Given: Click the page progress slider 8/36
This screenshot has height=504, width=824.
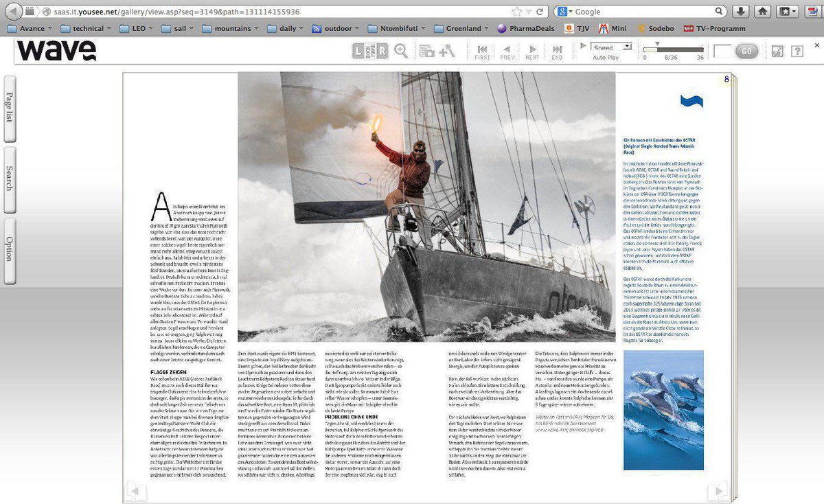Looking at the screenshot, I should coord(674,49).
